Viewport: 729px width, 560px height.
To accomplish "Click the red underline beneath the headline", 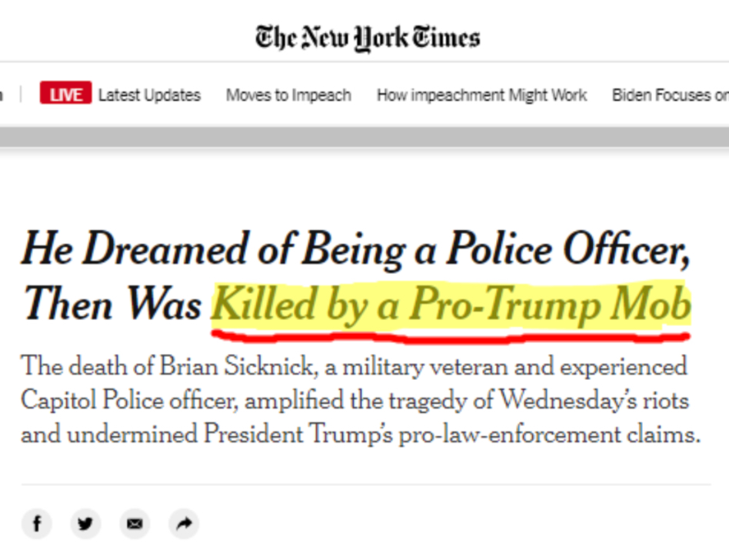I will 451,336.
